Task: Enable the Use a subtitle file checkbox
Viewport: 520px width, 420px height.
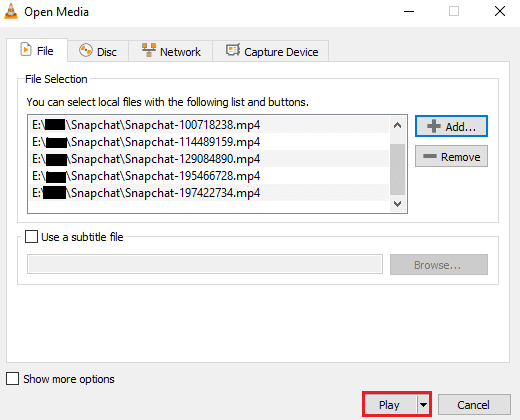Action: (31, 237)
